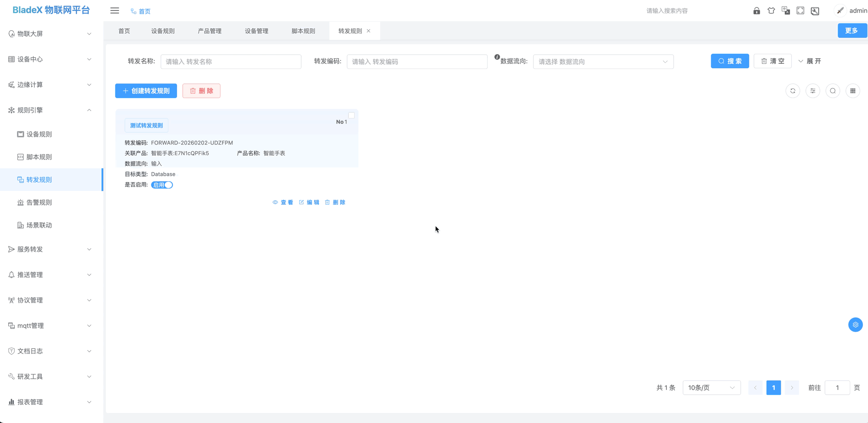Expand the 展开 search options
The image size is (868, 423).
[810, 61]
